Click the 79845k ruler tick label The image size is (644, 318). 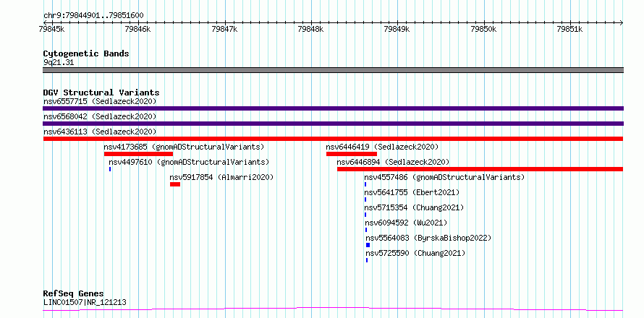coord(51,29)
